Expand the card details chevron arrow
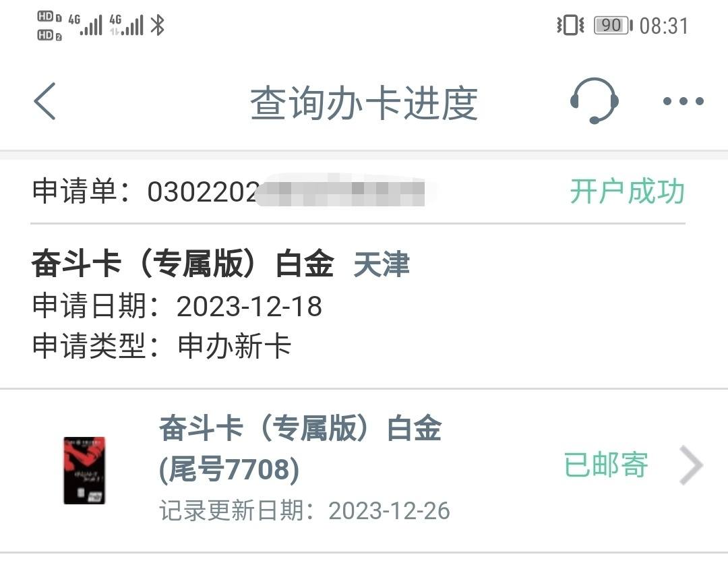 [691, 465]
